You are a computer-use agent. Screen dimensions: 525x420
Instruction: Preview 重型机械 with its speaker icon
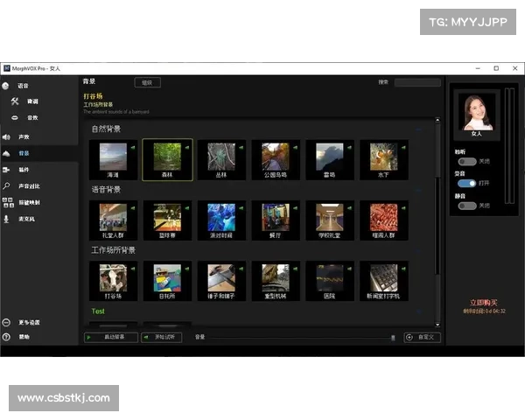tap(296, 269)
